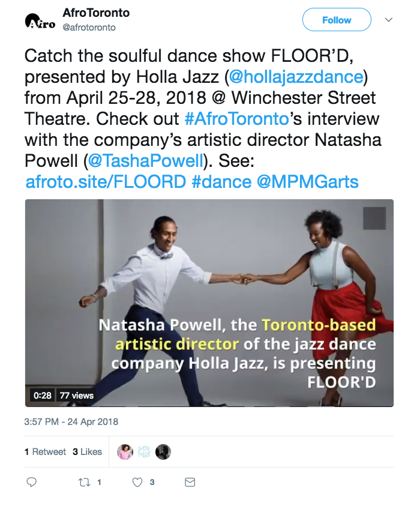Image resolution: width=420 pixels, height=506 pixels.
Task: View first liker's pink avatar
Action: 125,452
